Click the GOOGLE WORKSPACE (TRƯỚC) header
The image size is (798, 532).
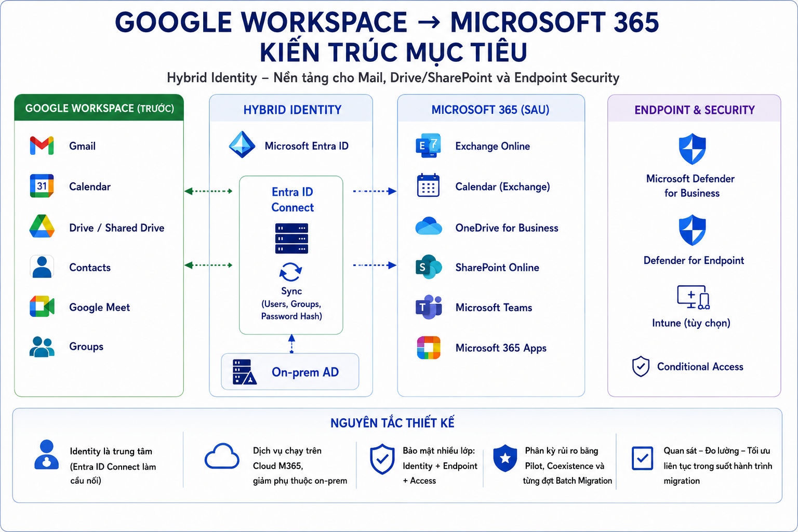99,108
